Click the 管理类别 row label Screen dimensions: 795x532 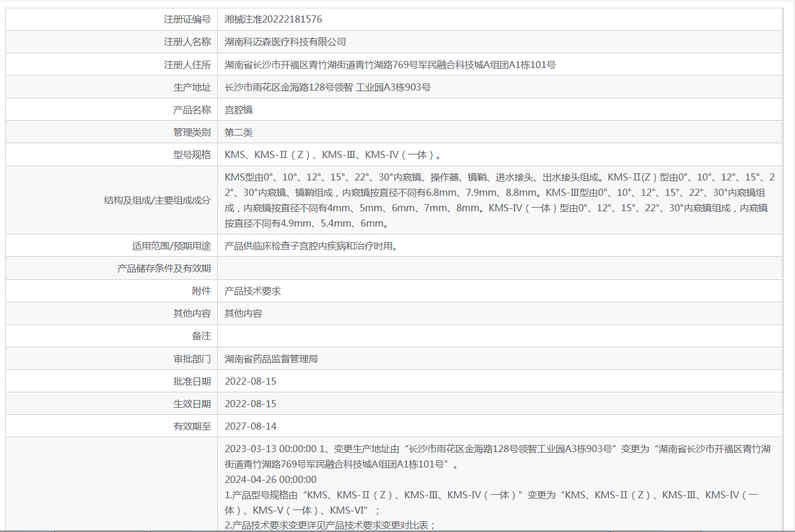point(192,132)
